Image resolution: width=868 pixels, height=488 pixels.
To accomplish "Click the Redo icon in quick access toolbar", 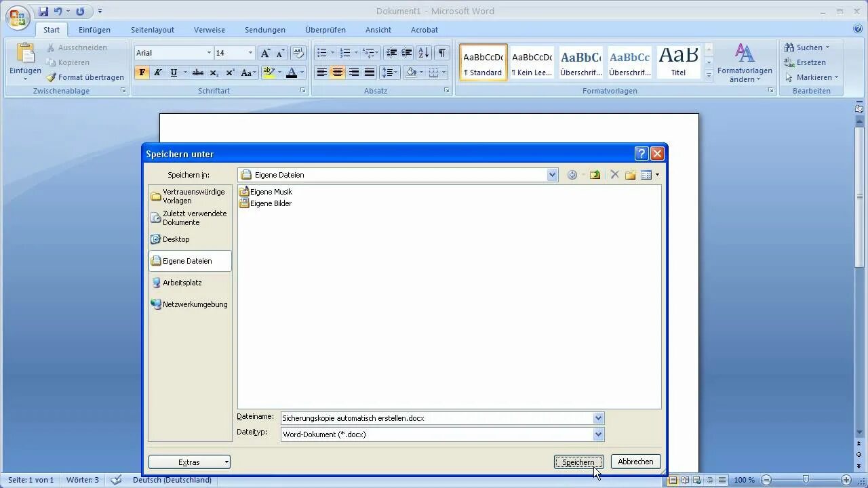I will (x=81, y=12).
